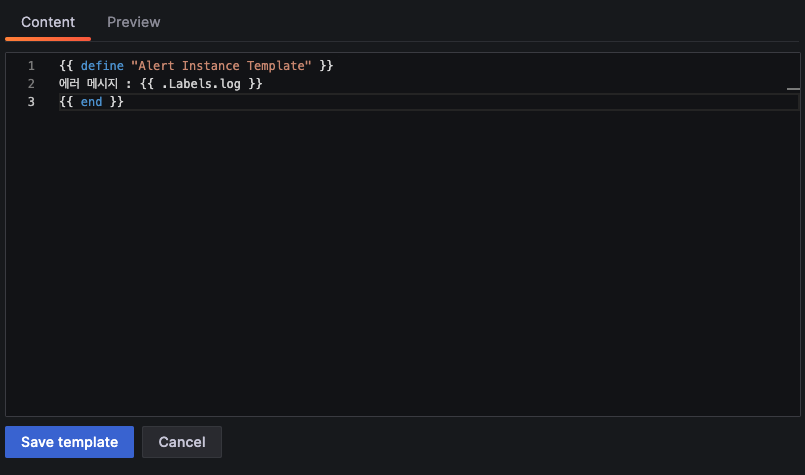Screen dimensions: 805x475
Task: Click line number 3 in the gutter
Action: click(31, 102)
